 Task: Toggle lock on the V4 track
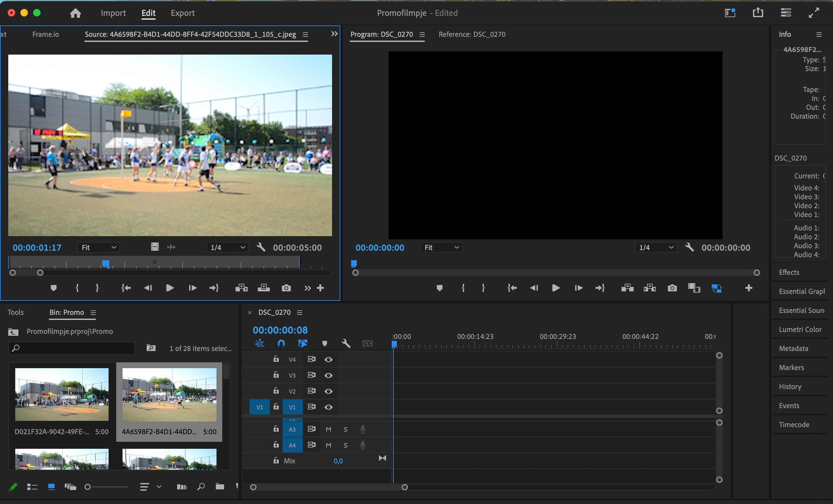click(x=276, y=359)
